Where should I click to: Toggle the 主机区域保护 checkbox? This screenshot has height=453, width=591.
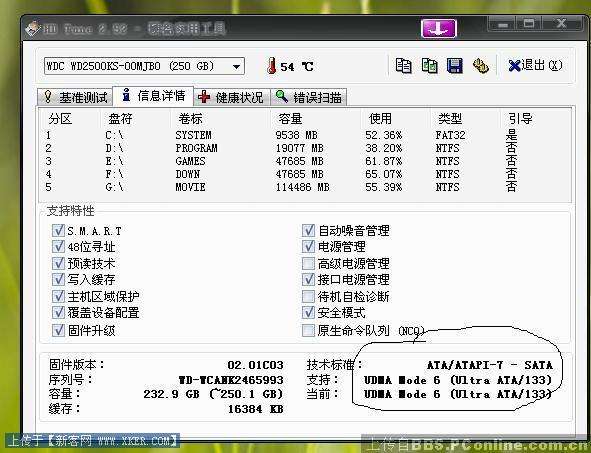(58, 296)
